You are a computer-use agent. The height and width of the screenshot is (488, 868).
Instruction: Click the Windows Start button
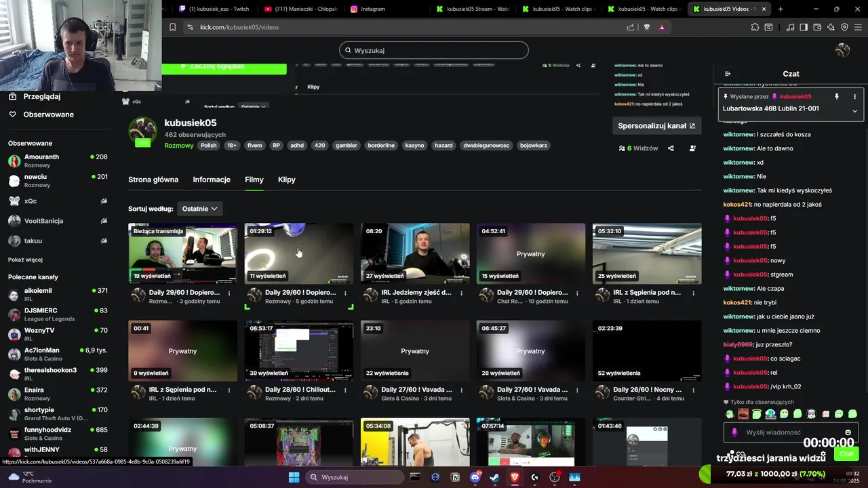point(294,477)
